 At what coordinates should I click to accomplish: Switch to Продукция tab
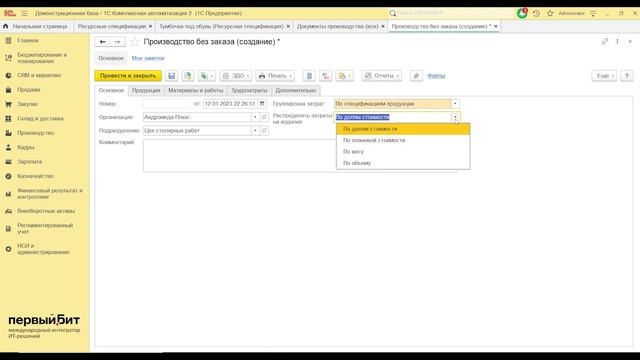(x=146, y=90)
